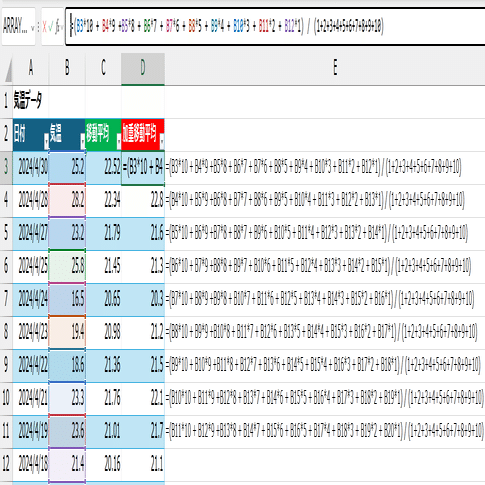Select row 7 header
The height and width of the screenshot is (485, 485).
[6, 299]
